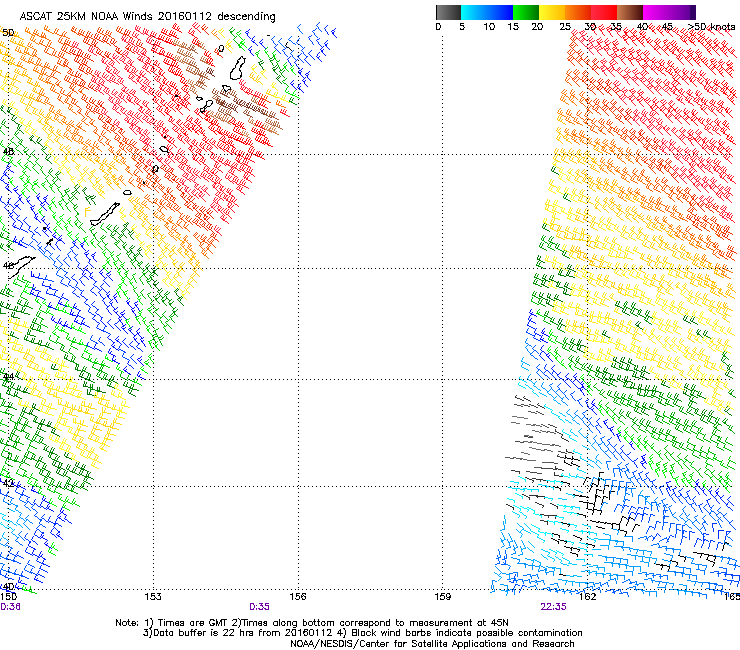Screen dimensions: 740x650
Task: Click the latitude label '46'
Action: [8, 266]
